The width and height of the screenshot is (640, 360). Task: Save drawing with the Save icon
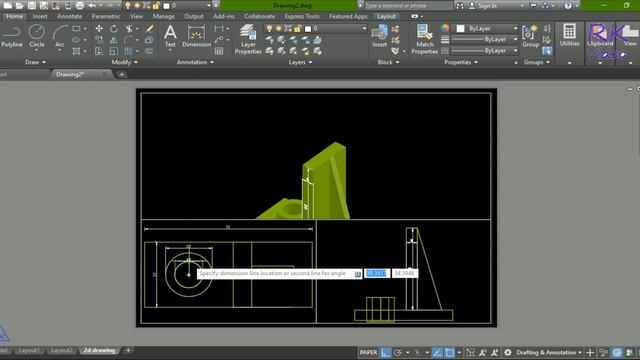click(x=31, y=6)
